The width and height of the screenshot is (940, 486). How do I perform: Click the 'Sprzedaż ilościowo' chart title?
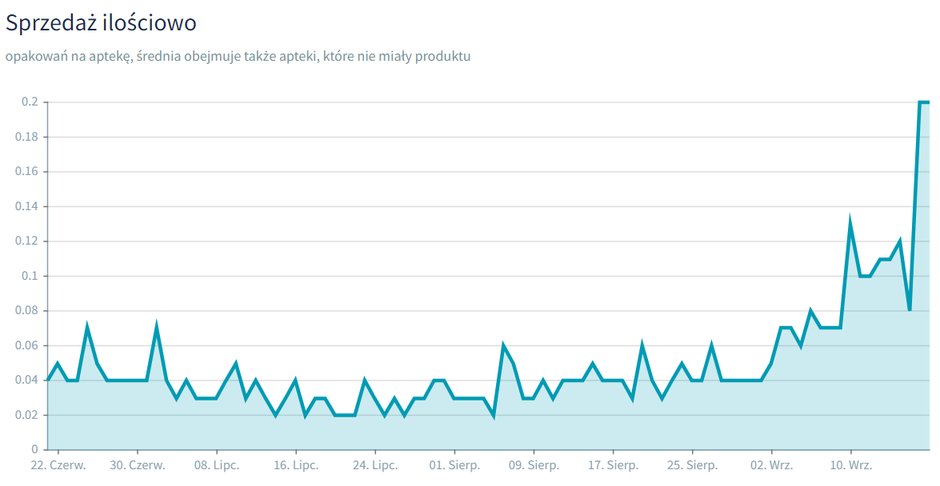tap(101, 23)
